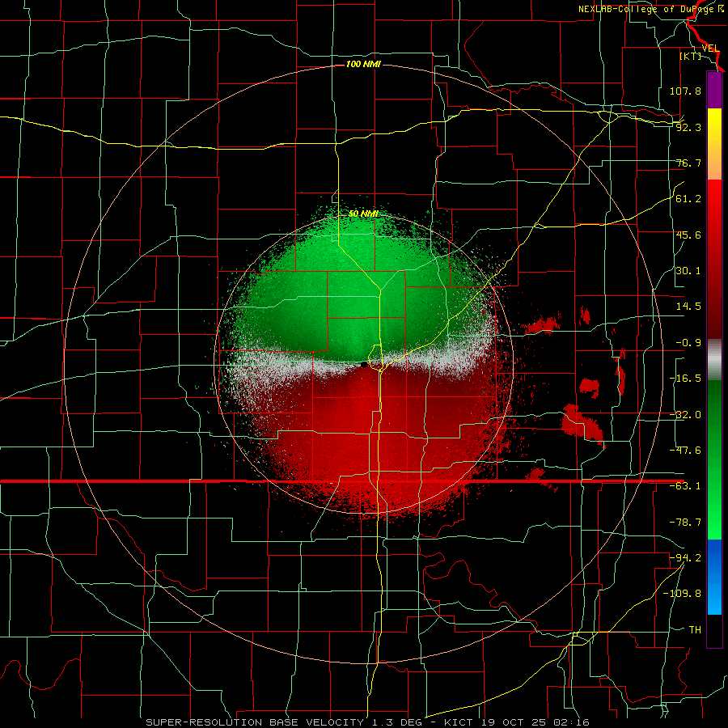Select the 14.5 legend value
The height and width of the screenshot is (728, 728).
coord(688,307)
